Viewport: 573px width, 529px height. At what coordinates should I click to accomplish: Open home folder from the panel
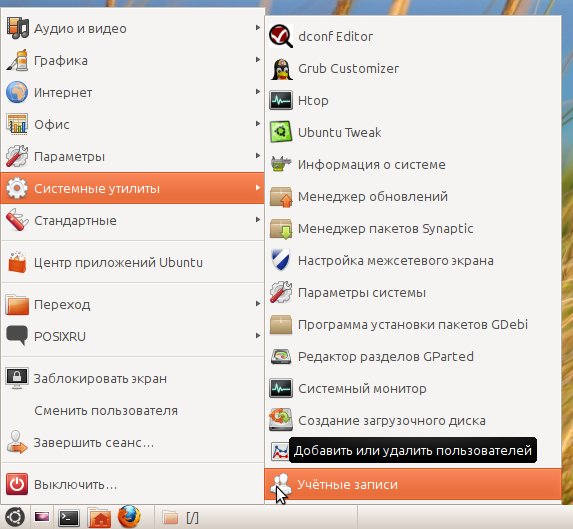[99, 517]
